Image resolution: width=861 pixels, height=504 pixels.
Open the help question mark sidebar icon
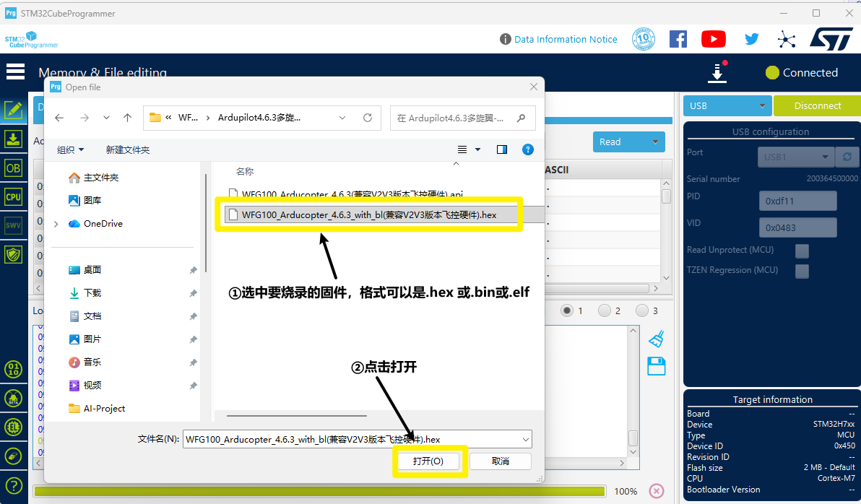coord(13,485)
